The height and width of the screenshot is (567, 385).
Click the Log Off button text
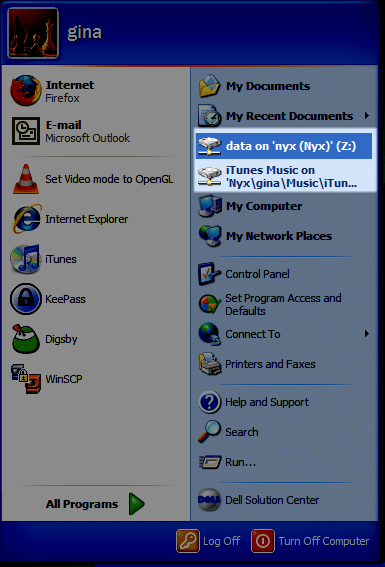(222, 541)
